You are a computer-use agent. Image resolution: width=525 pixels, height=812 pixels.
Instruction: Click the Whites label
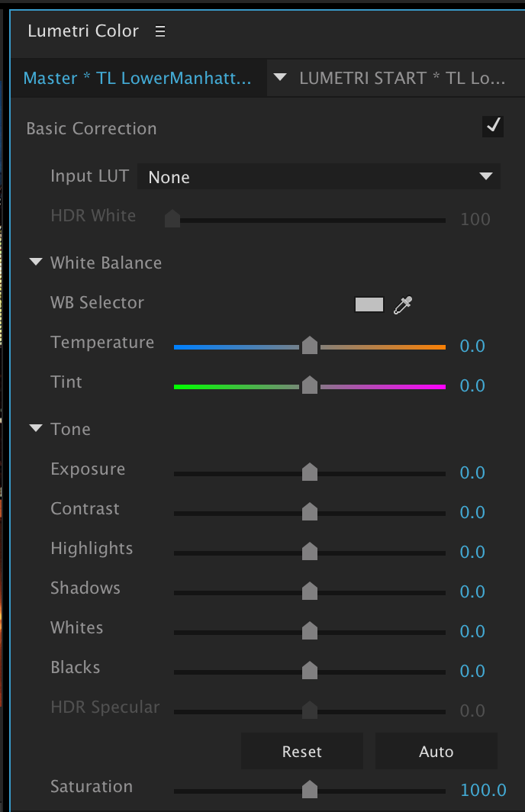76,627
